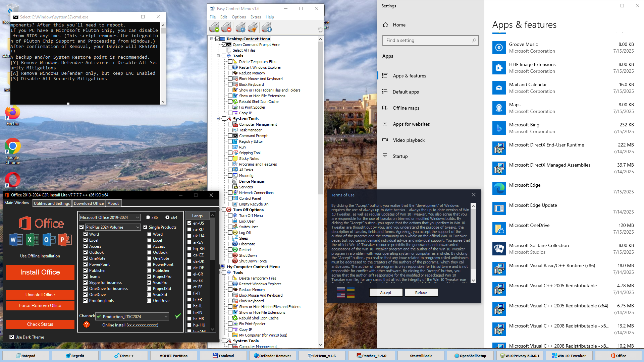This screenshot has width=644, height=362.
Task: Click the Check Status button
Action: click(x=40, y=324)
